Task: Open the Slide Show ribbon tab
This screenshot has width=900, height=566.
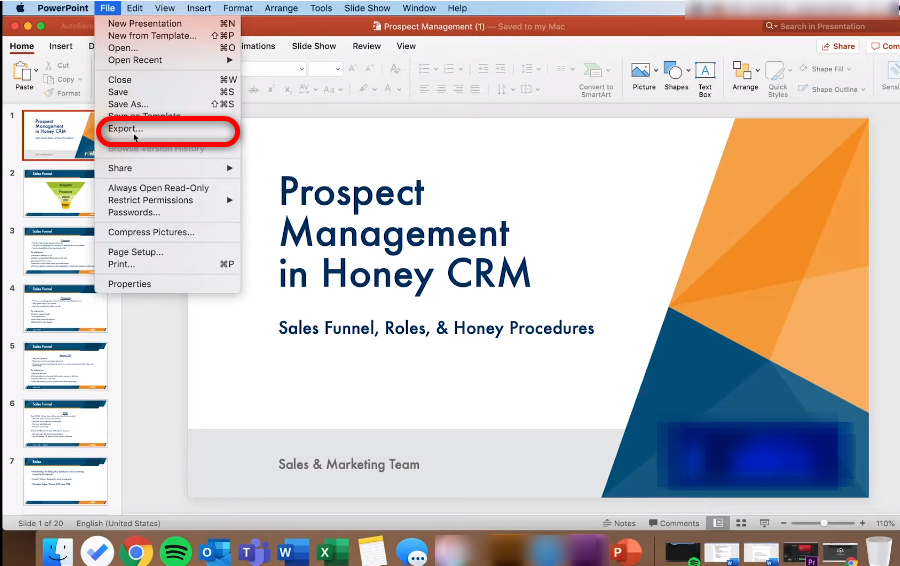Action: click(x=313, y=46)
